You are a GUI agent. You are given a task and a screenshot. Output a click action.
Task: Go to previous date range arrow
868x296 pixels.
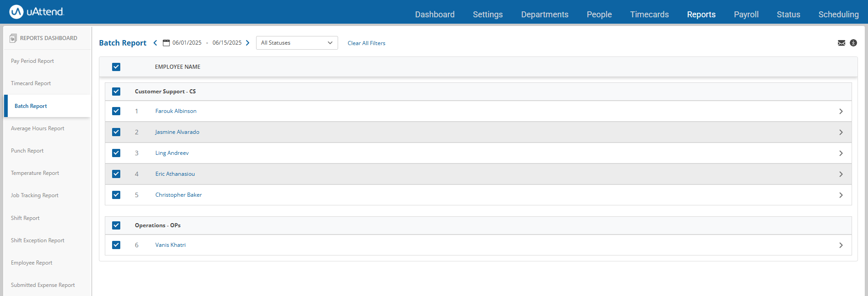pyautogui.click(x=155, y=43)
